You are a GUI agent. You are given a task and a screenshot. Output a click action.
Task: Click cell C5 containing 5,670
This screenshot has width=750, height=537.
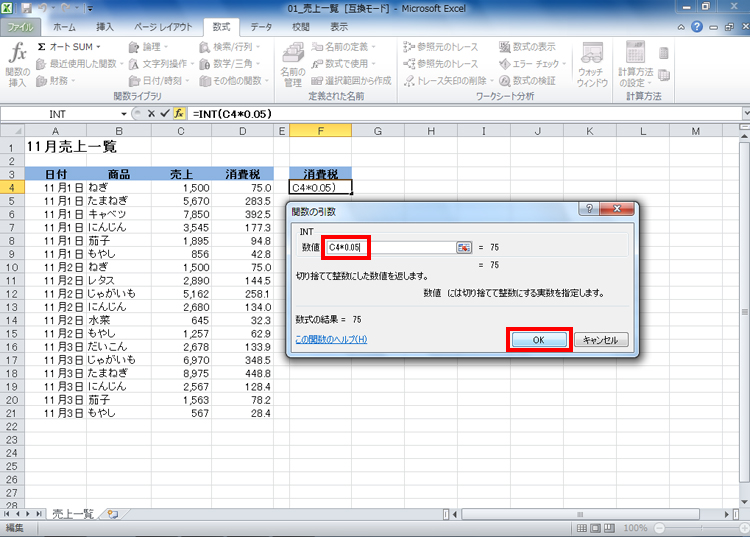click(181, 201)
